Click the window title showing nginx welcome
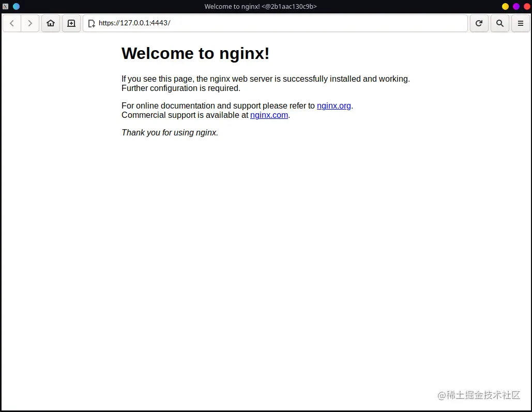The image size is (532, 412). 260,6
